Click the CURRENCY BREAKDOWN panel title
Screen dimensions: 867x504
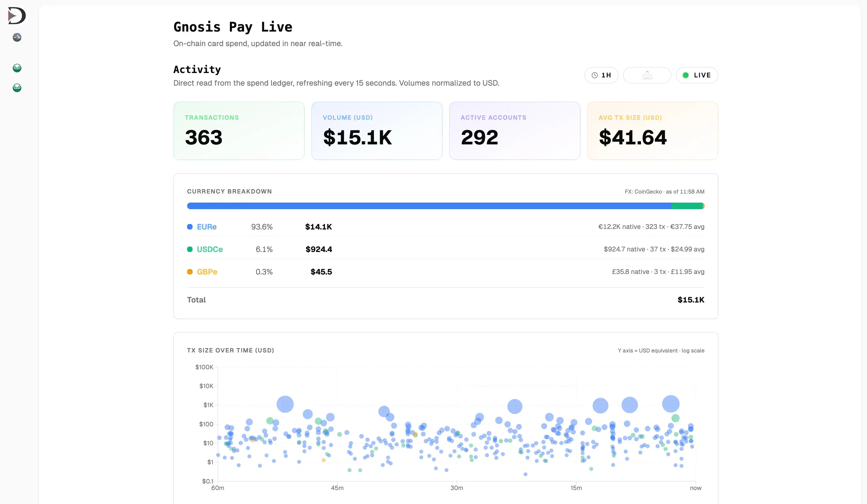229,192
